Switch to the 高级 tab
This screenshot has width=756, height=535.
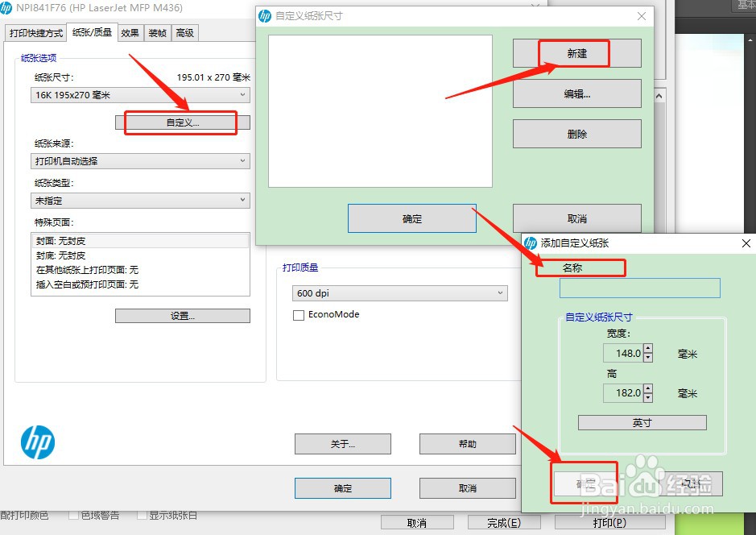184,33
